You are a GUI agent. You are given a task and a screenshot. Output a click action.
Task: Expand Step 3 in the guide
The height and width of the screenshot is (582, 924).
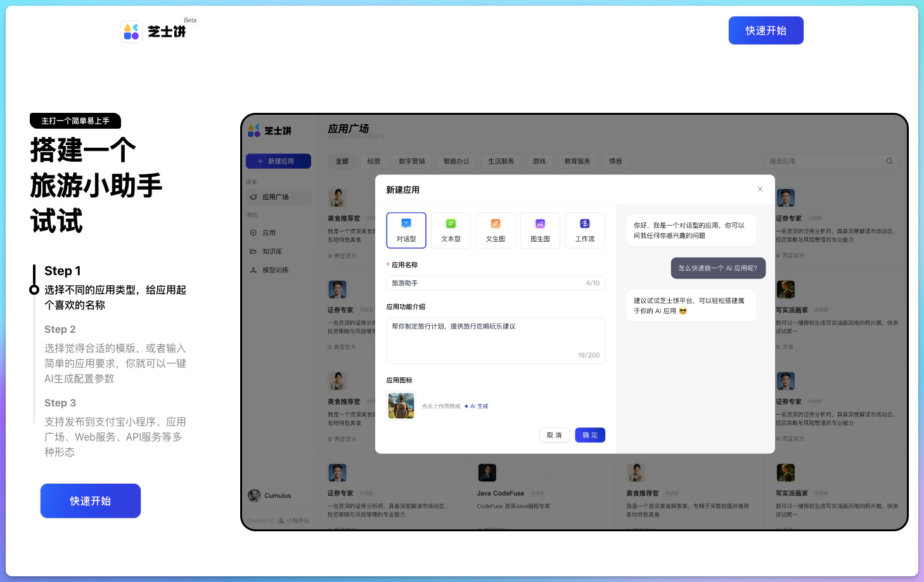pyautogui.click(x=60, y=403)
